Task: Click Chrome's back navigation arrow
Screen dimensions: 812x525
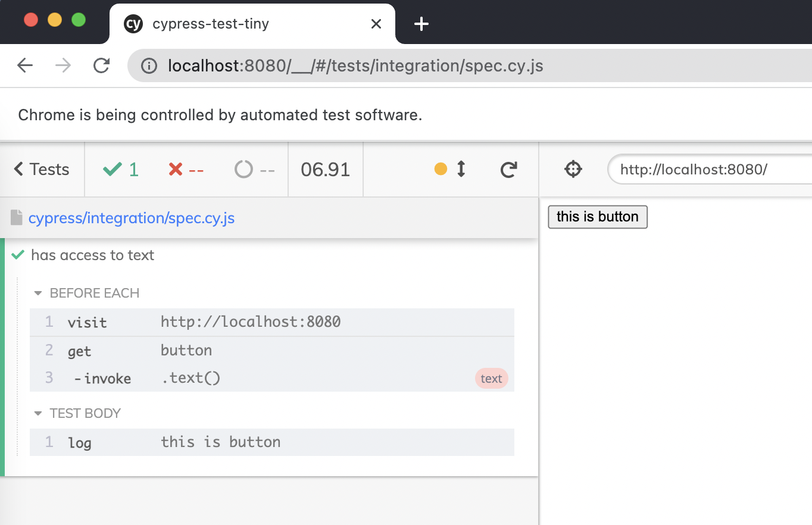Action: pos(24,65)
